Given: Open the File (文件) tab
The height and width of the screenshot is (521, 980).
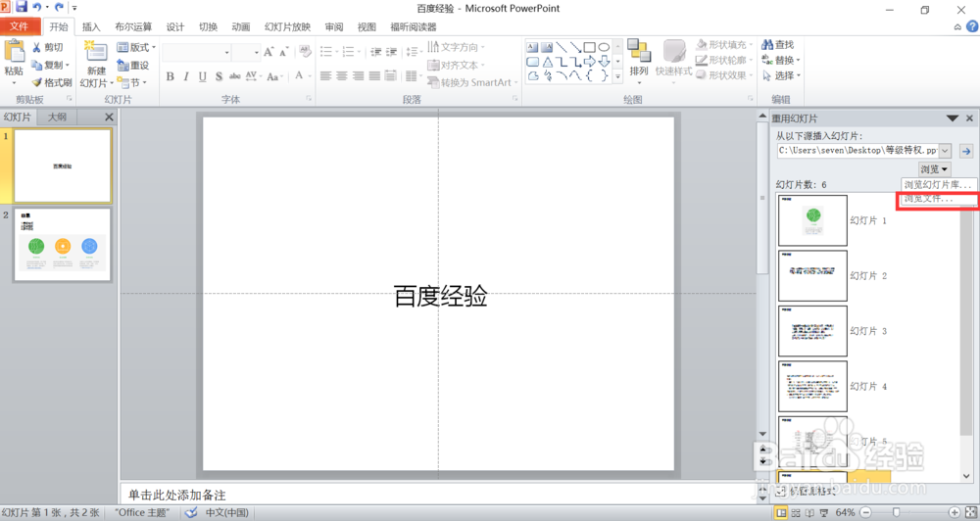Looking at the screenshot, I should tap(20, 26).
